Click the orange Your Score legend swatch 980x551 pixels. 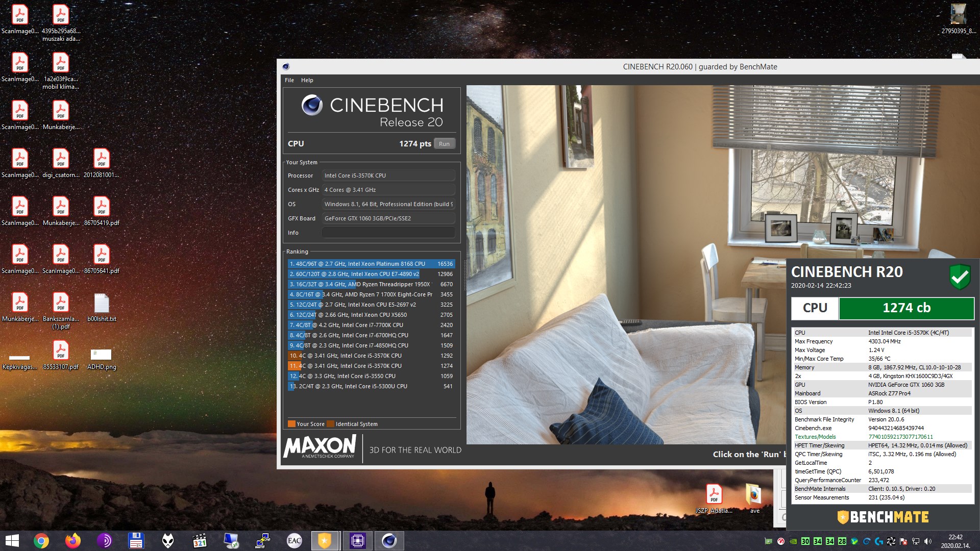pos(291,424)
